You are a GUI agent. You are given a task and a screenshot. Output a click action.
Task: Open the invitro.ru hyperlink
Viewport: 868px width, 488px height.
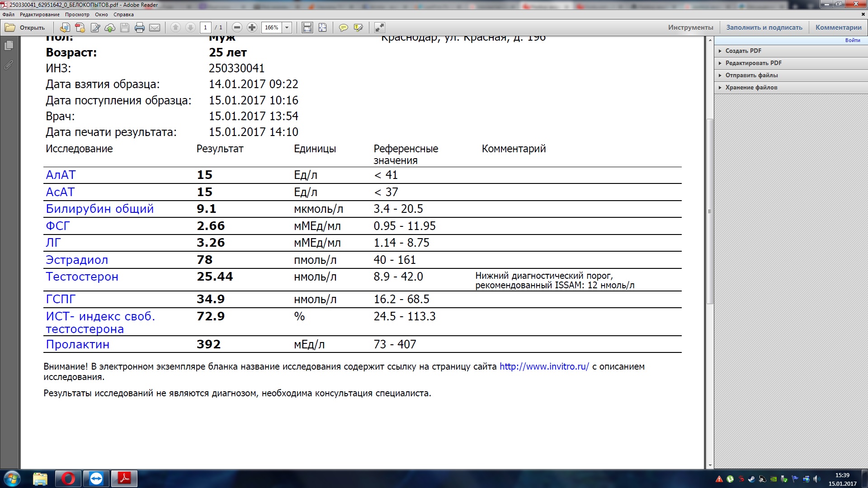pos(544,366)
